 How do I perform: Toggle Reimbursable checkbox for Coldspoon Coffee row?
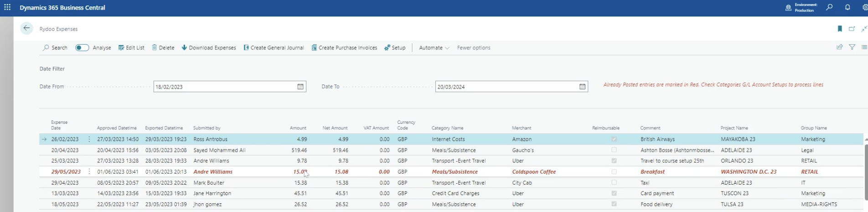pyautogui.click(x=614, y=172)
